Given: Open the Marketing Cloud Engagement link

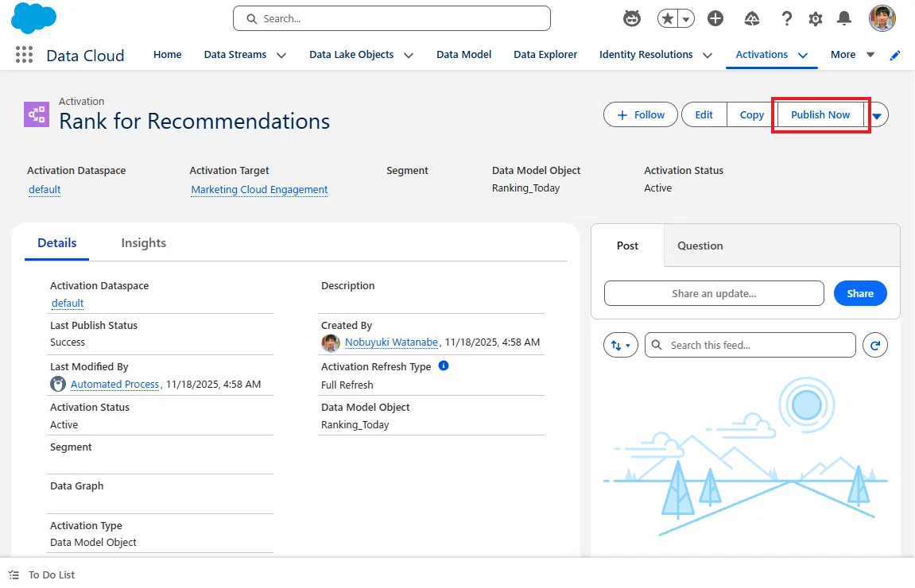Looking at the screenshot, I should point(259,189).
